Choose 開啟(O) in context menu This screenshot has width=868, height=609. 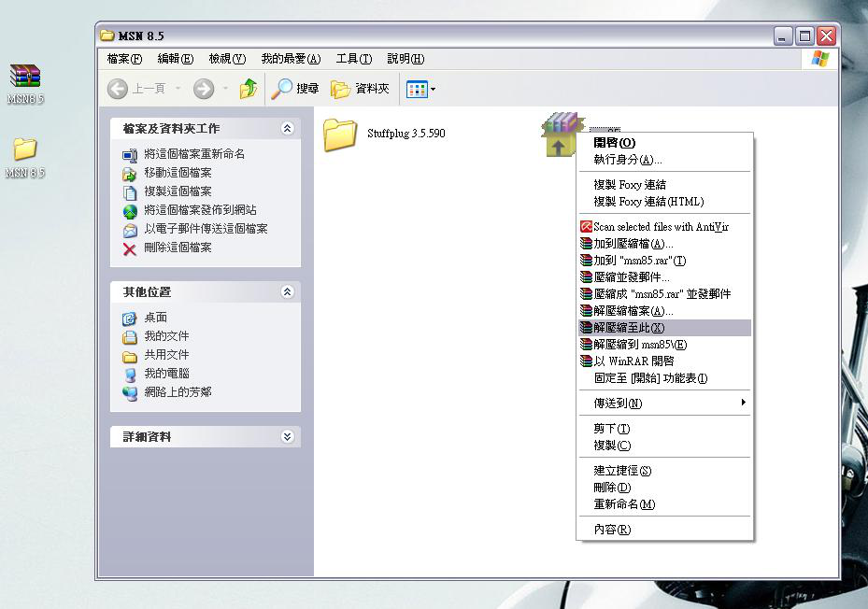pos(664,143)
